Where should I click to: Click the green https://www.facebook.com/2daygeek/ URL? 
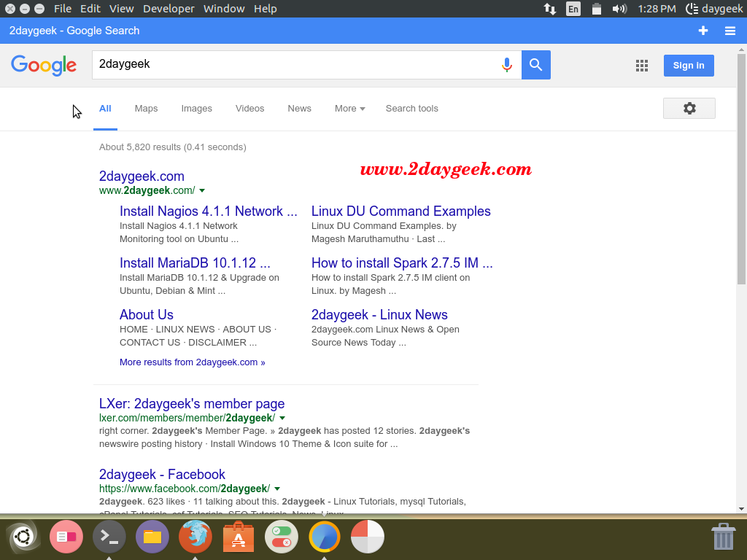pos(185,489)
